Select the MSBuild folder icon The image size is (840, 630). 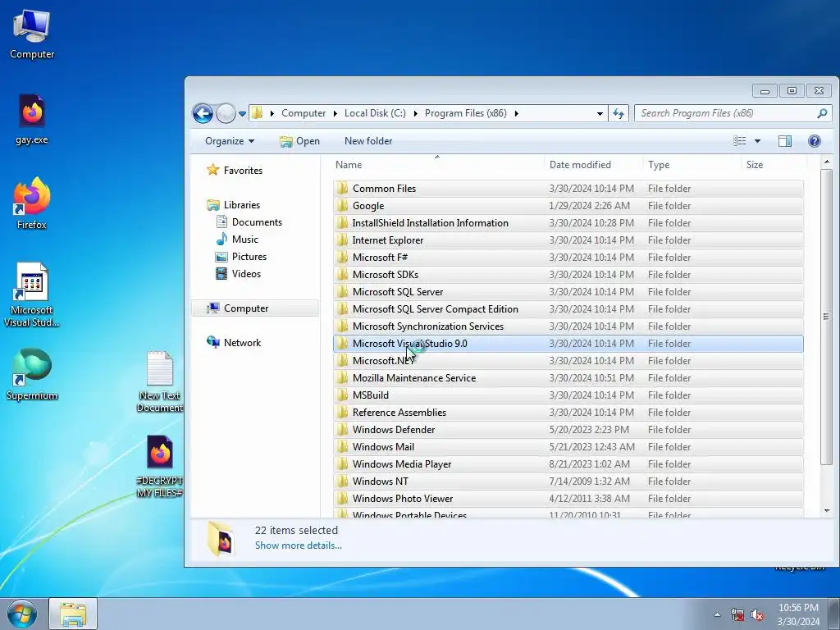(x=342, y=395)
